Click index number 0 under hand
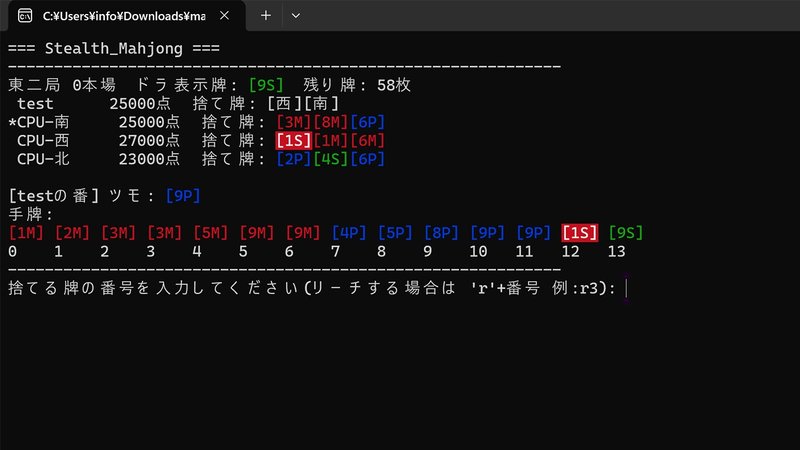The height and width of the screenshot is (450, 800). tap(13, 252)
